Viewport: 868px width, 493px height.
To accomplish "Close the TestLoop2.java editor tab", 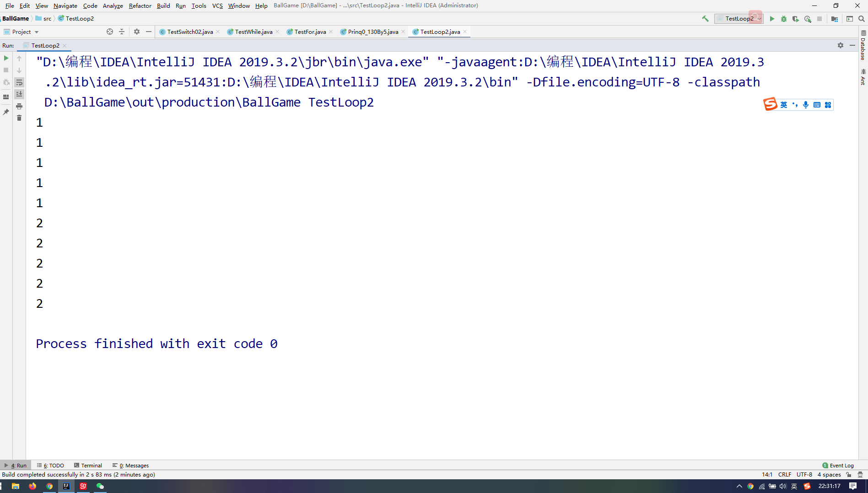I will pos(465,32).
